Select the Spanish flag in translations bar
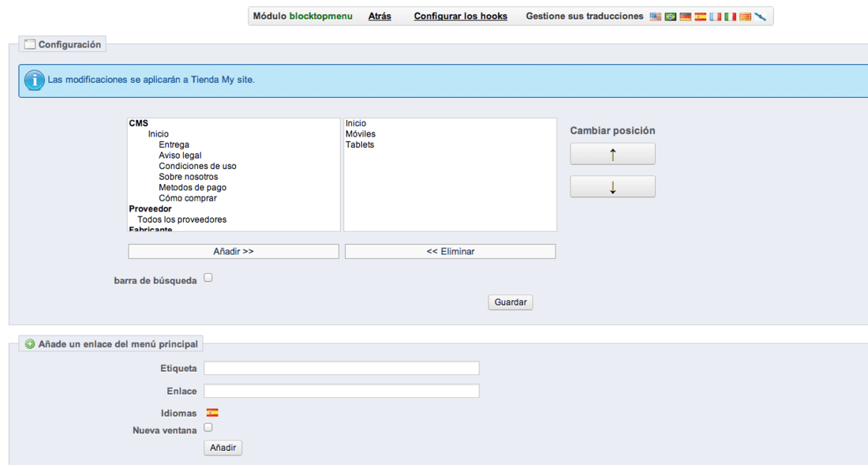 [x=700, y=17]
